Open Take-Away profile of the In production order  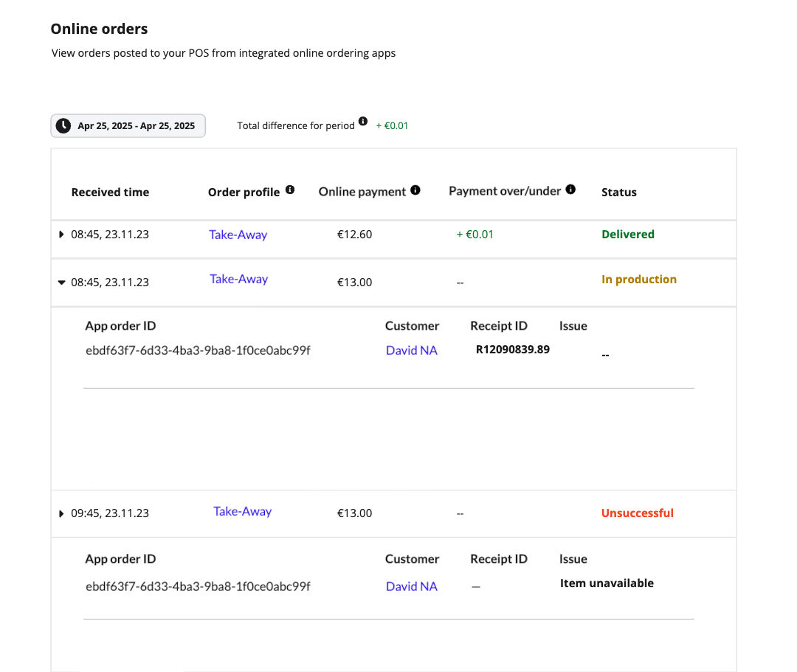(x=238, y=279)
